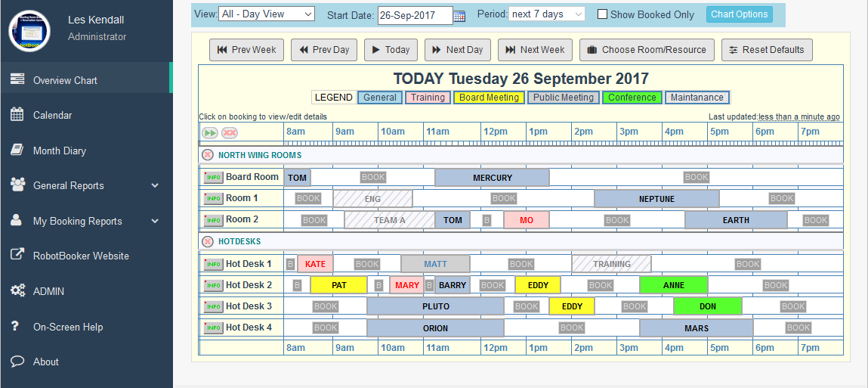Click the Board Meeting yellow legend swatch
This screenshot has width=868, height=388.
click(x=490, y=98)
